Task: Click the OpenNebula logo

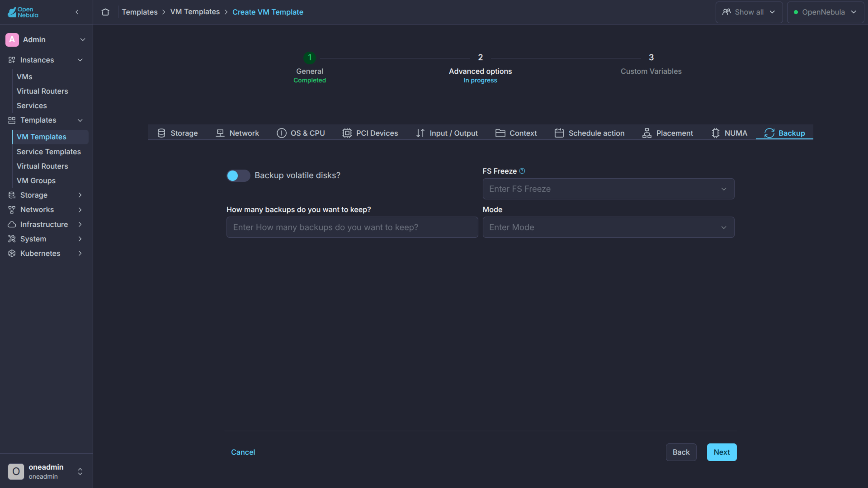Action: click(x=23, y=12)
